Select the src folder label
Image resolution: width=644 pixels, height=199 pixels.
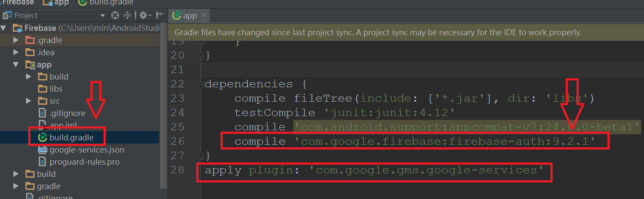55,101
